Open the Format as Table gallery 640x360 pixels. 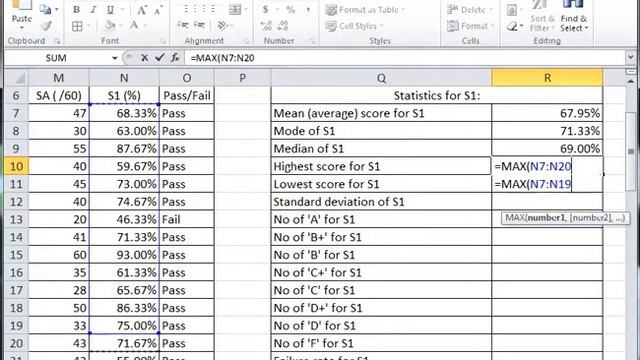point(365,9)
